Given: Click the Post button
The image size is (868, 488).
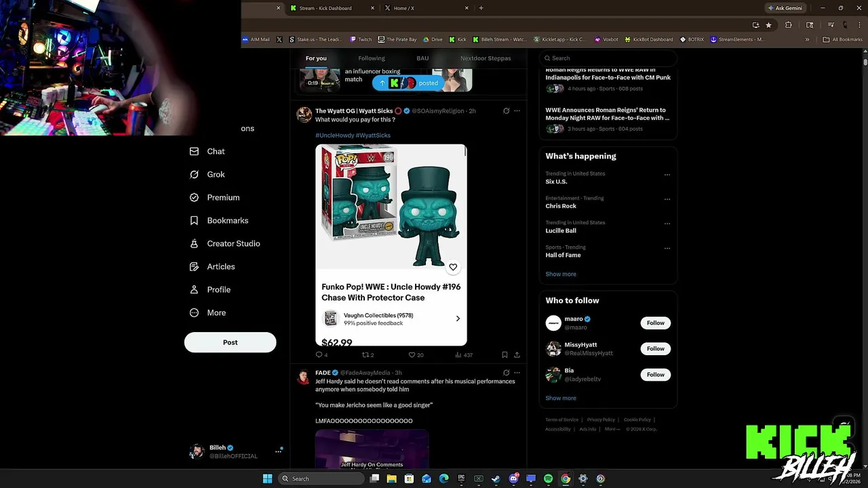Looking at the screenshot, I should tap(230, 342).
